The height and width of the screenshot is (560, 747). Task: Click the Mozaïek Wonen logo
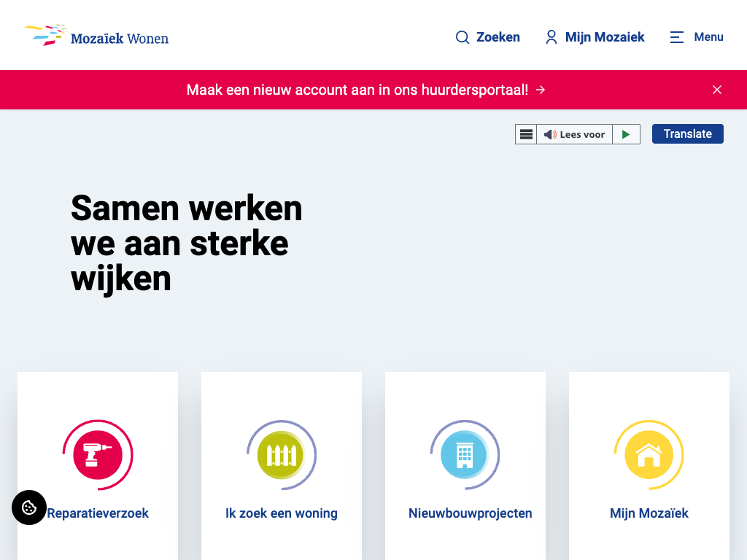pyautogui.click(x=96, y=36)
